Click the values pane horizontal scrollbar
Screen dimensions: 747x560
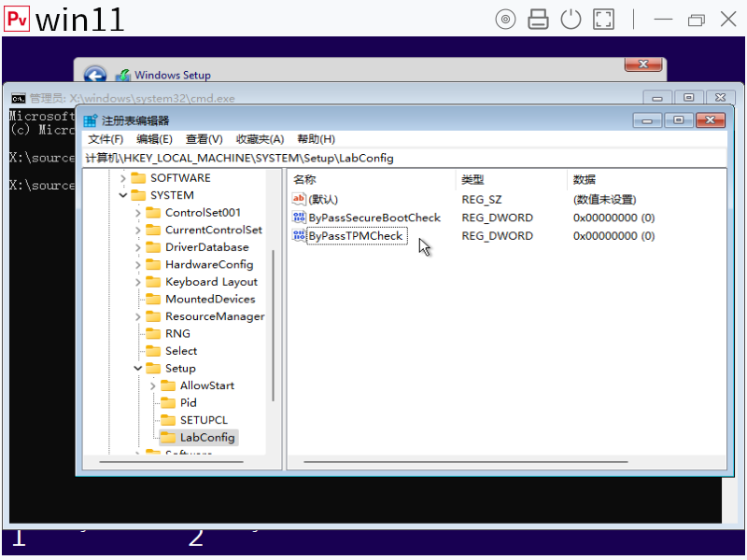pos(465,461)
